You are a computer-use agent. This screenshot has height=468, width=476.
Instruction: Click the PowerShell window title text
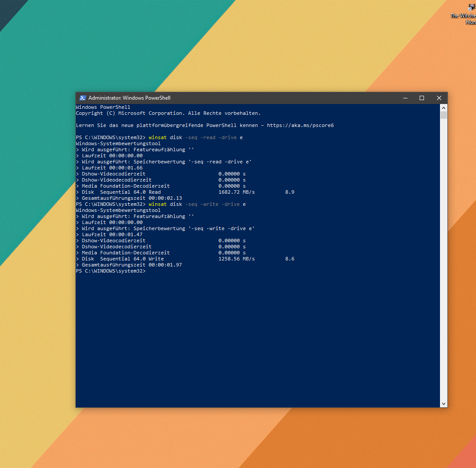[129, 98]
